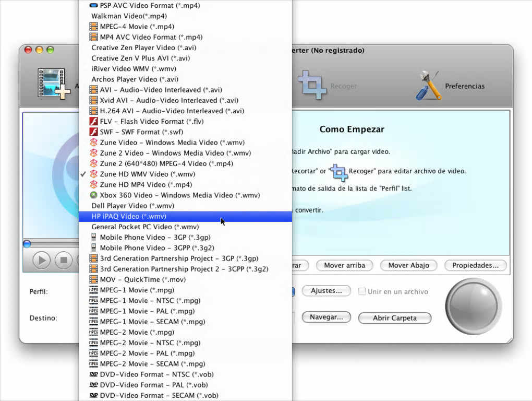532x401 pixels.
Task: Click Mover arriba button
Action: [344, 266]
